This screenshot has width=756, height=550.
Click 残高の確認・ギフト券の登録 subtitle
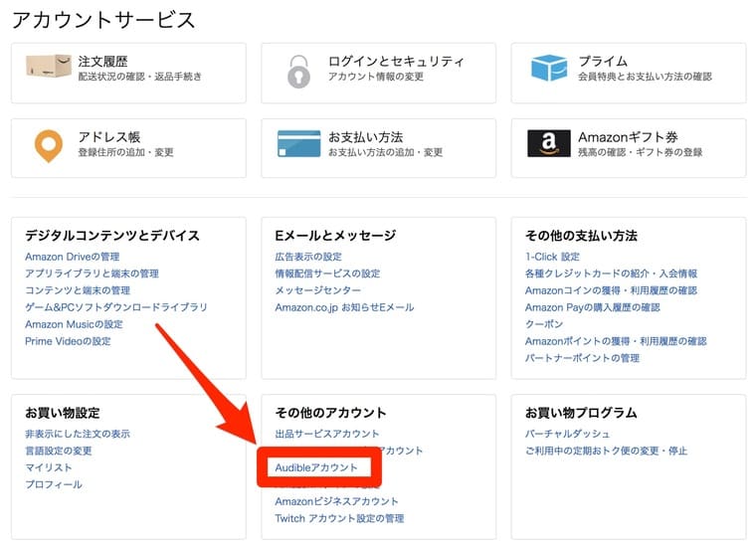(641, 152)
